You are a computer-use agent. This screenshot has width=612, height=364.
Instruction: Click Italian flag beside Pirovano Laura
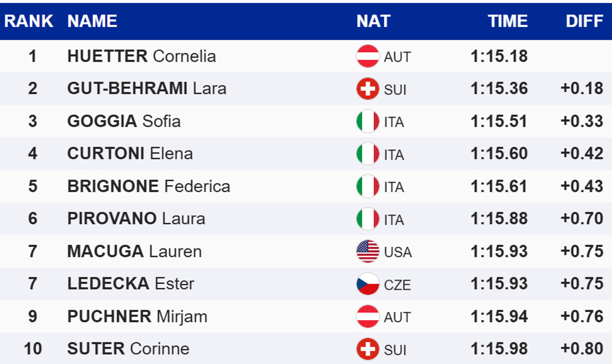click(367, 219)
